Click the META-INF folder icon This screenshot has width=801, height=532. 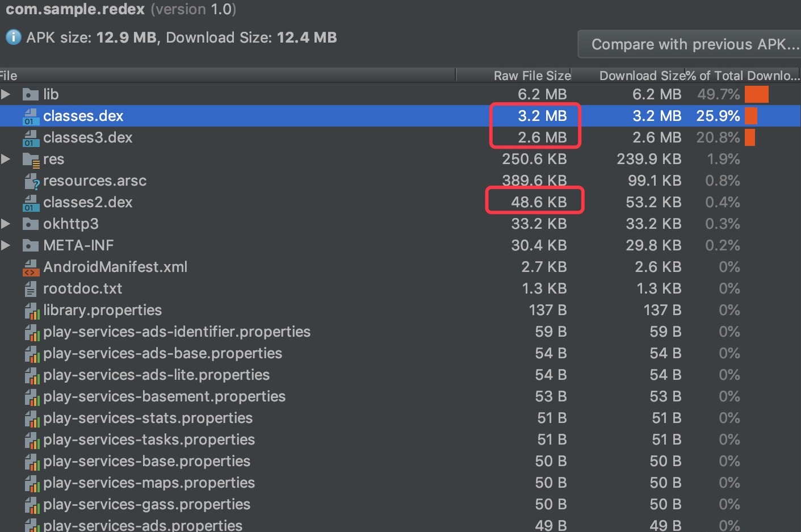(x=30, y=245)
